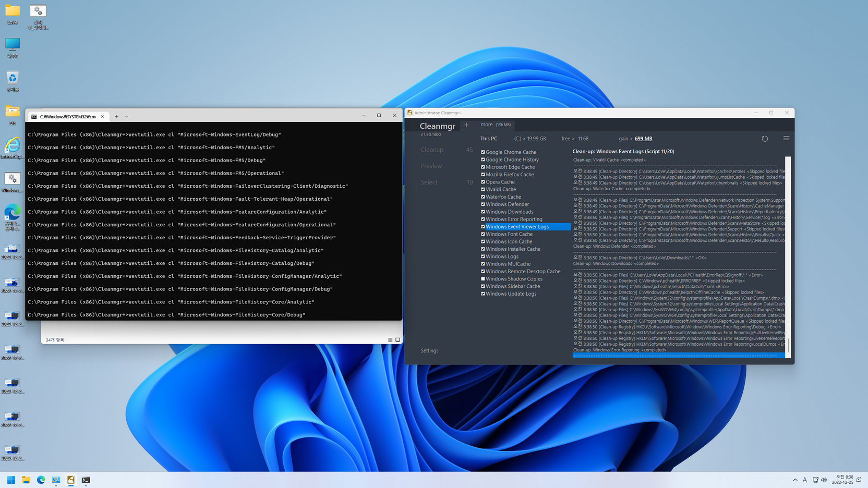This screenshot has width=868, height=488.
Task: Uncheck Google Chrome Cache
Action: [483, 152]
